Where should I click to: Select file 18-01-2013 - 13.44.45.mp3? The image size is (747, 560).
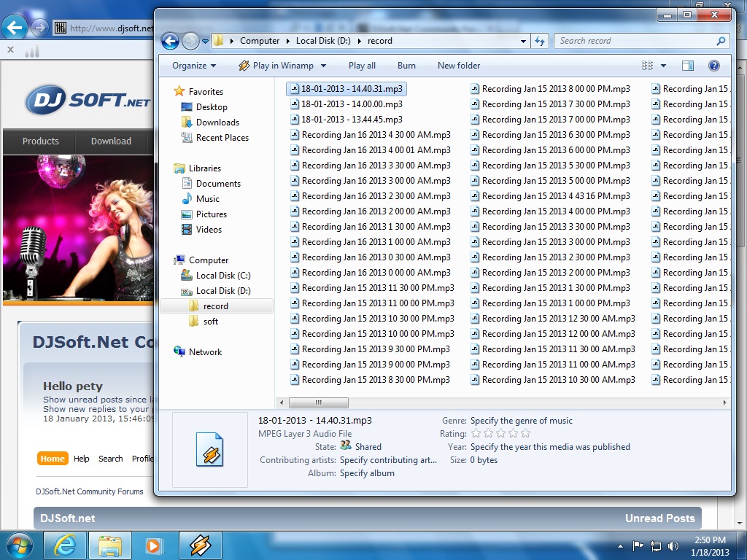(x=352, y=119)
